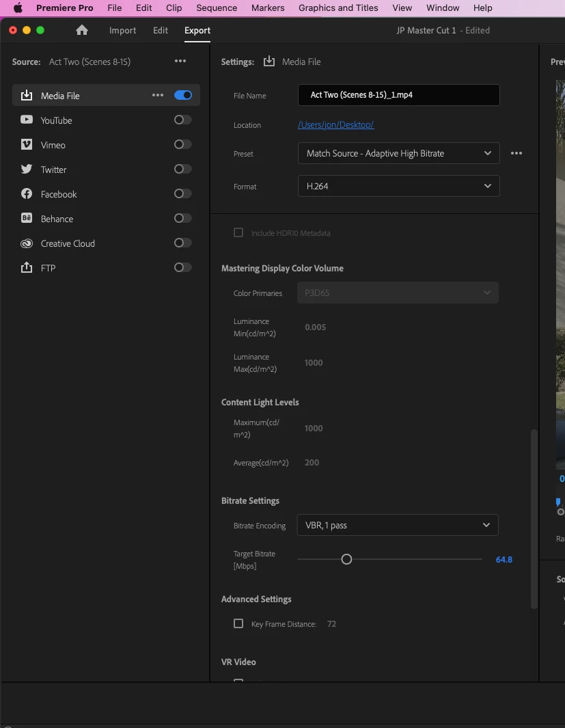
Task: Open the Color Primaries P3D65 dropdown
Action: pos(398,293)
